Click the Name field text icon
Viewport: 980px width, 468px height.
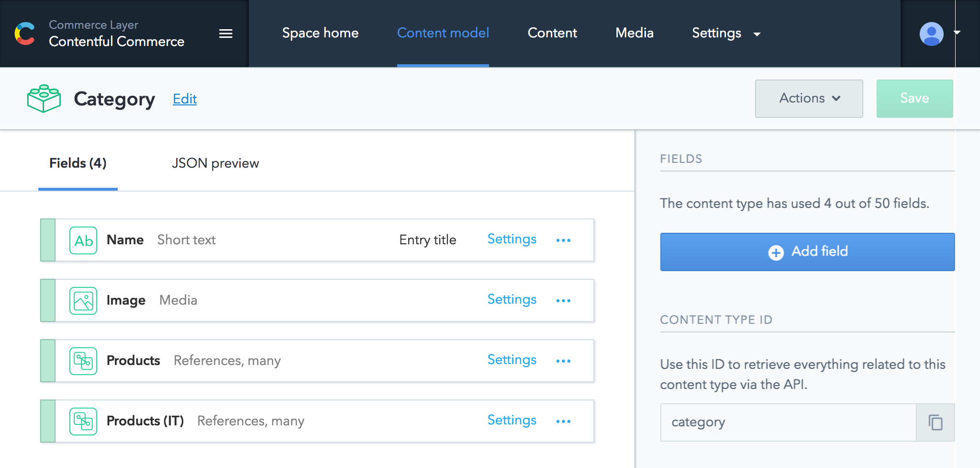click(x=83, y=240)
